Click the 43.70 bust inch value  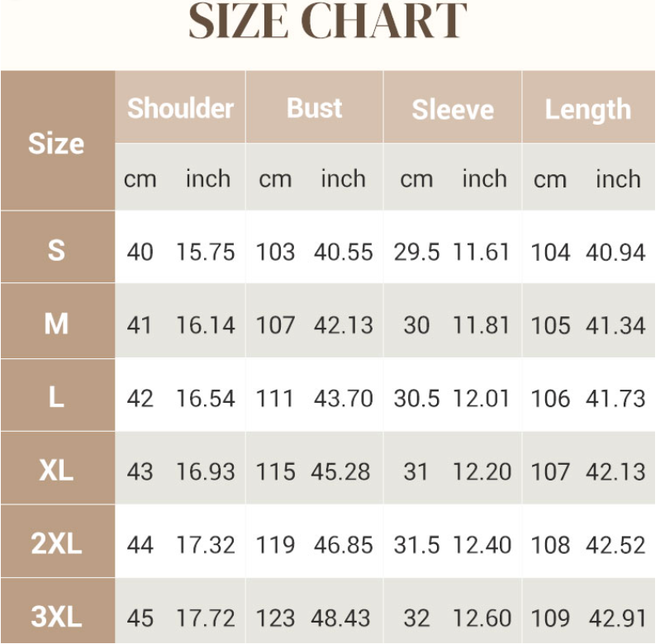[x=344, y=399]
